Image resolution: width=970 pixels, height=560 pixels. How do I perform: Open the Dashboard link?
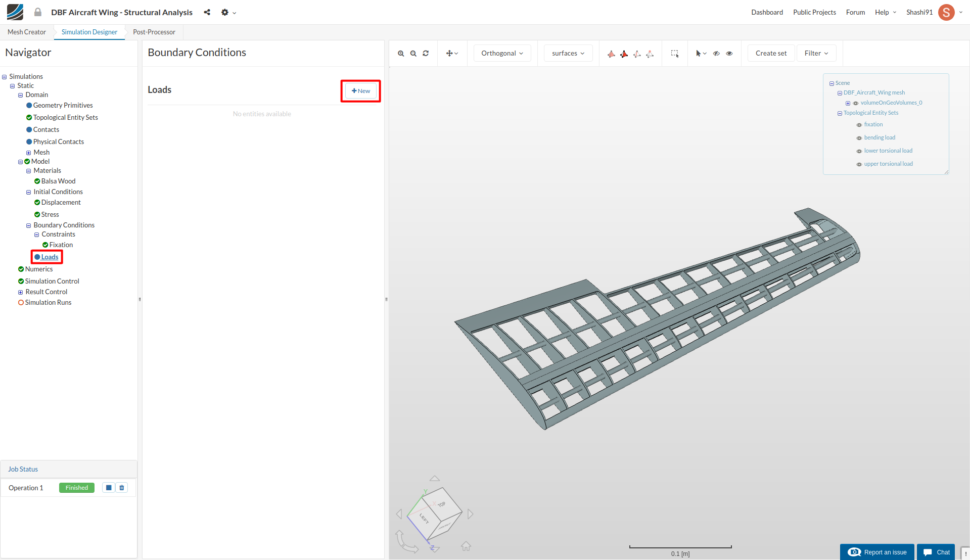[x=767, y=12]
